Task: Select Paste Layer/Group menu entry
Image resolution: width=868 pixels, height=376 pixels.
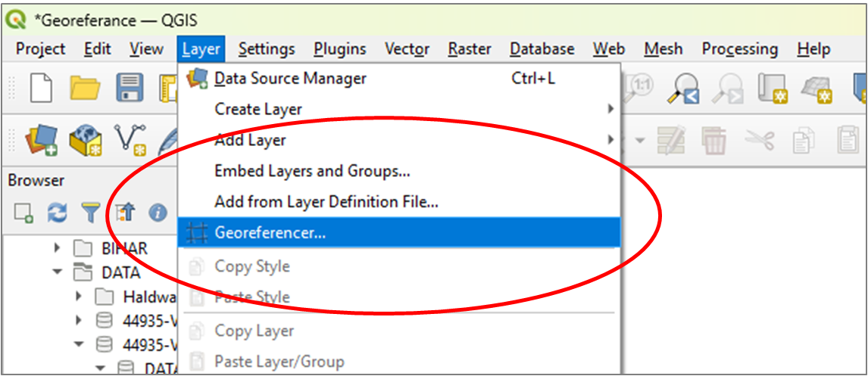Action: point(399,362)
